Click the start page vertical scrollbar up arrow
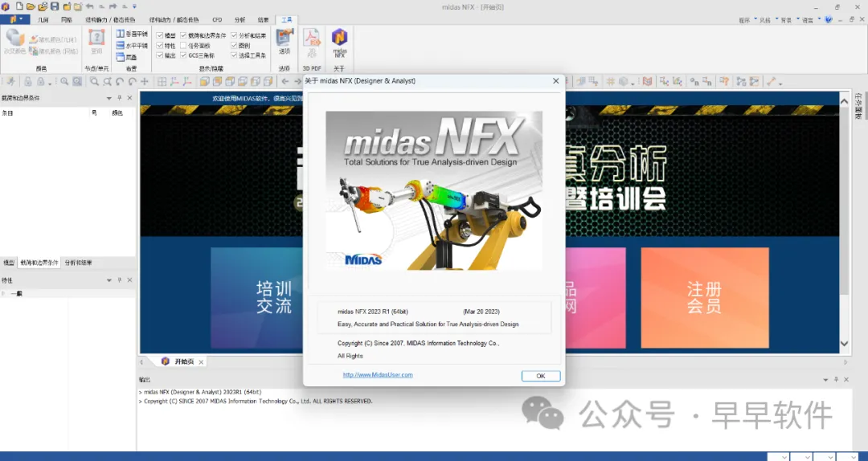This screenshot has width=868, height=461. click(844, 101)
